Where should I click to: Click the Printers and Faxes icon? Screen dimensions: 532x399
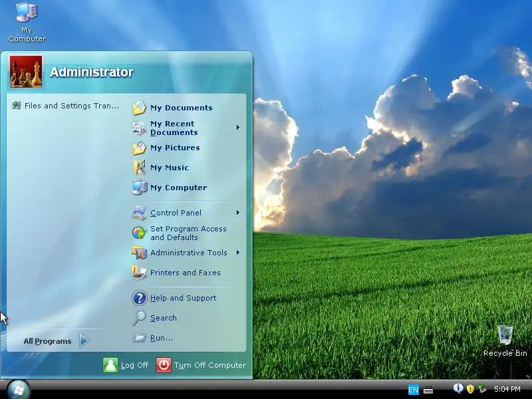(x=139, y=273)
